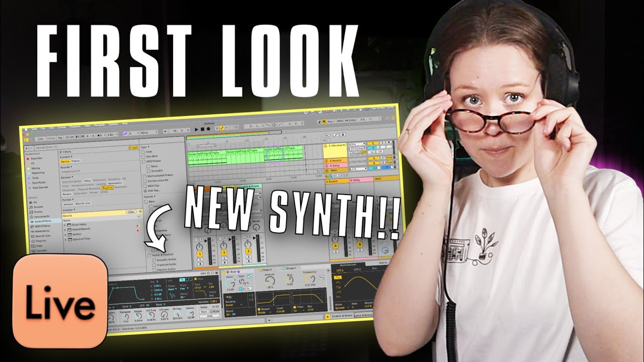Open the Roar Routing Serial dropdown

click(x=233, y=305)
